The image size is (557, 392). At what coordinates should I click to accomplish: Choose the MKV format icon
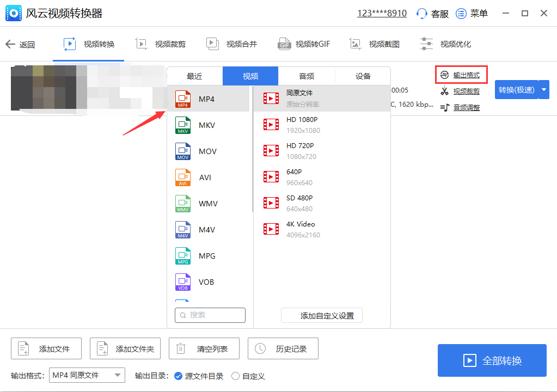tap(183, 125)
